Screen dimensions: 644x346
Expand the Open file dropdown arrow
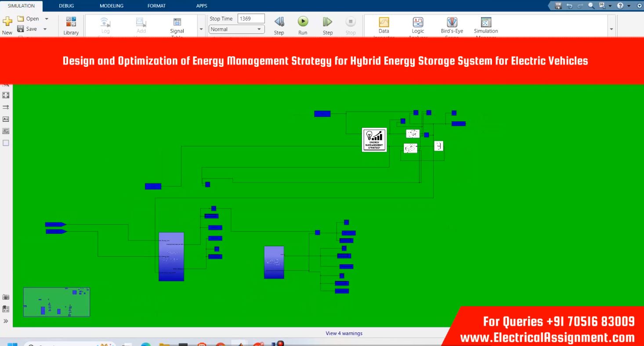pyautogui.click(x=47, y=19)
